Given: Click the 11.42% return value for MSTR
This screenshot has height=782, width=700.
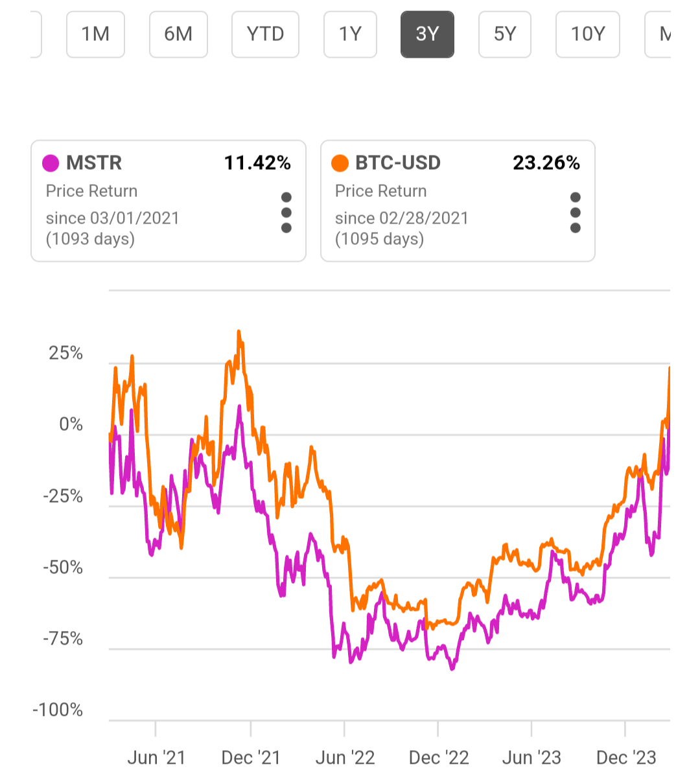Looking at the screenshot, I should tap(258, 163).
